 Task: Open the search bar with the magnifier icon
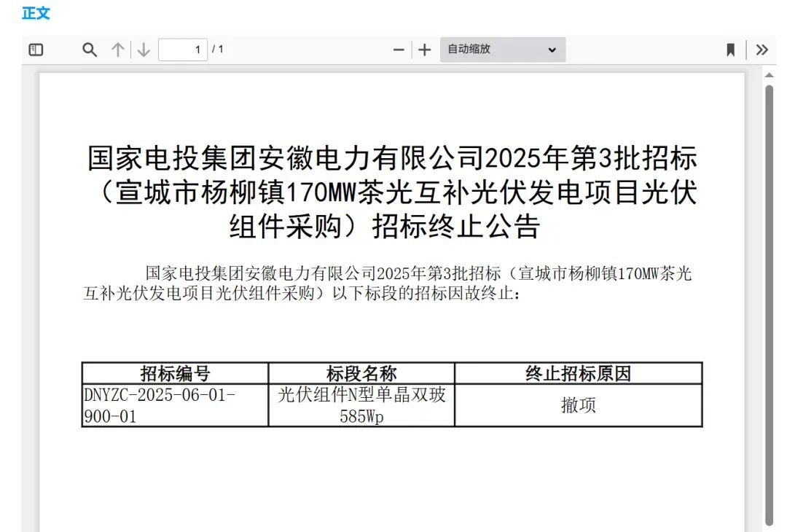click(89, 50)
